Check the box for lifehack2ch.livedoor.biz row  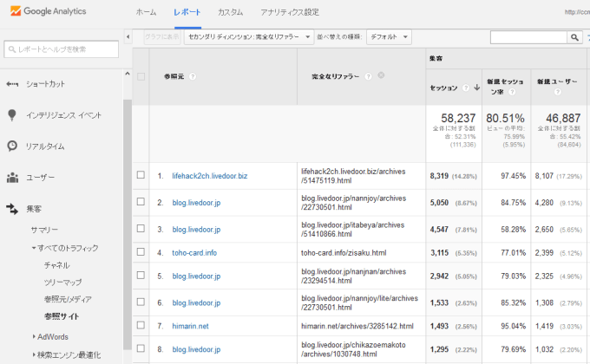141,176
